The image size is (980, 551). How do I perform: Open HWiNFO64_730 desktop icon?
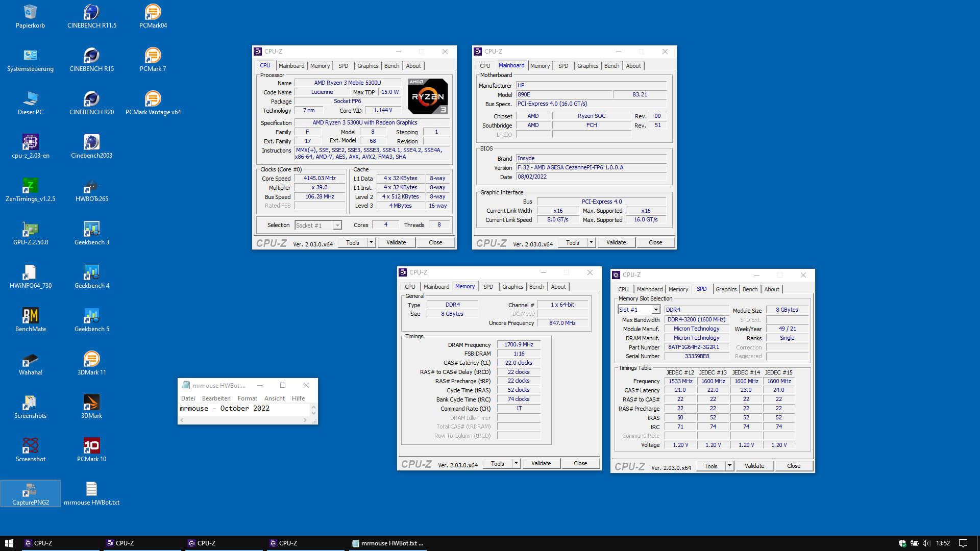30,277
